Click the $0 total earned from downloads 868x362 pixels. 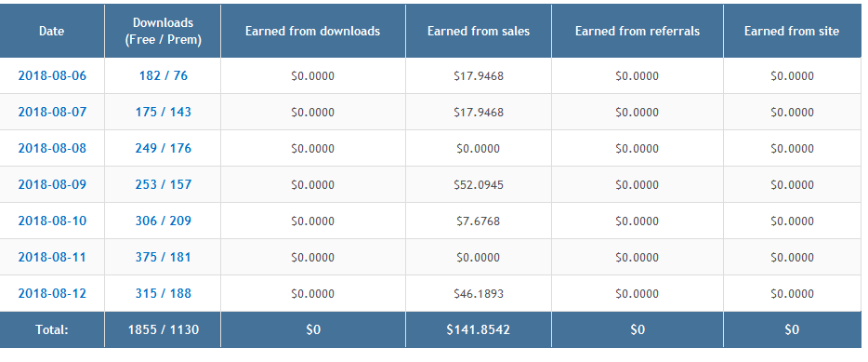coord(313,329)
